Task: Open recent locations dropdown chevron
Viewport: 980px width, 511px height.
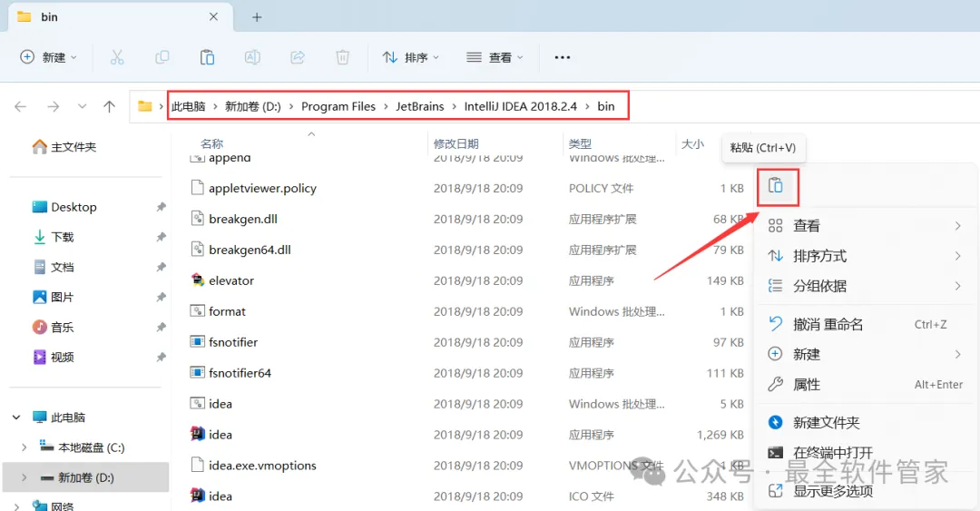Action: [x=82, y=106]
